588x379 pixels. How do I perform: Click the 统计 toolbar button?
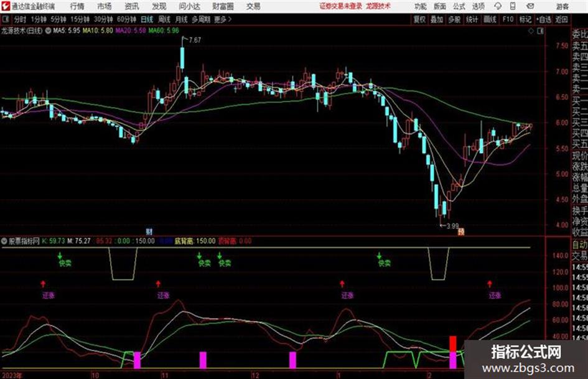pyautogui.click(x=472, y=19)
